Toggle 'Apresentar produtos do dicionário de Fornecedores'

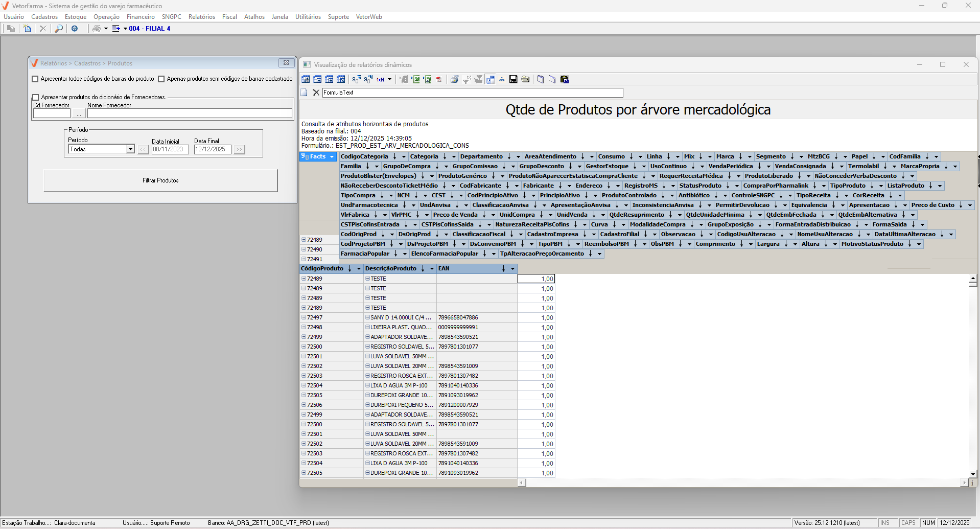tap(36, 97)
